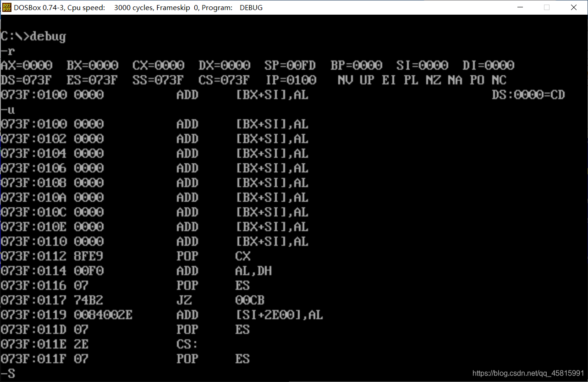Click the '-r' register command line
This screenshot has width=588, height=382.
tap(8, 51)
